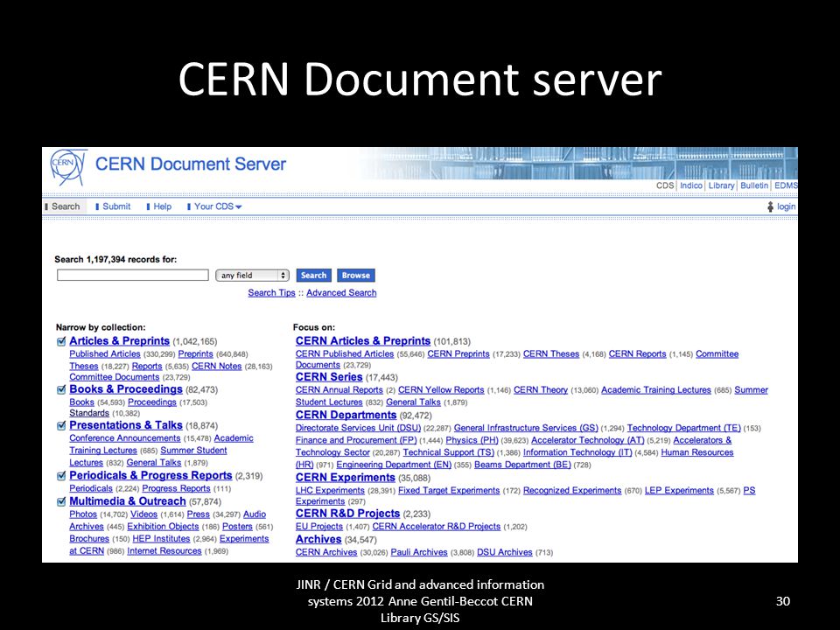Open CERN Experiments heading link

[346, 478]
